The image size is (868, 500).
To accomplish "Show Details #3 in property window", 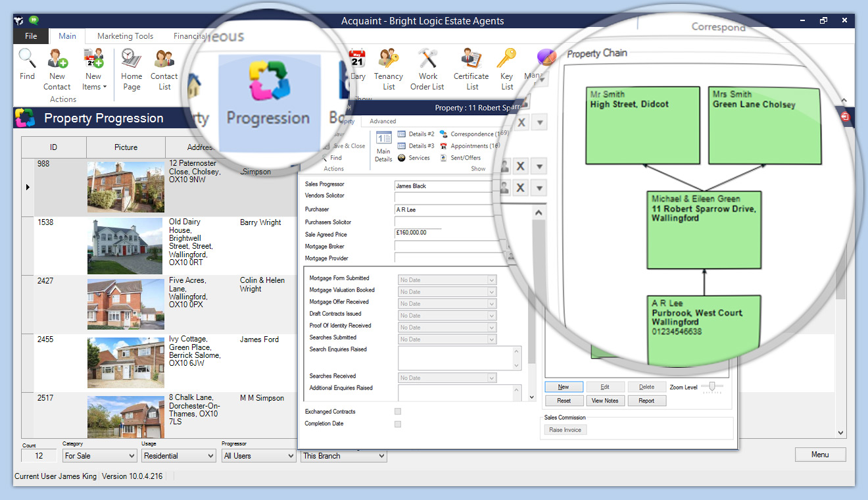I will coord(416,146).
